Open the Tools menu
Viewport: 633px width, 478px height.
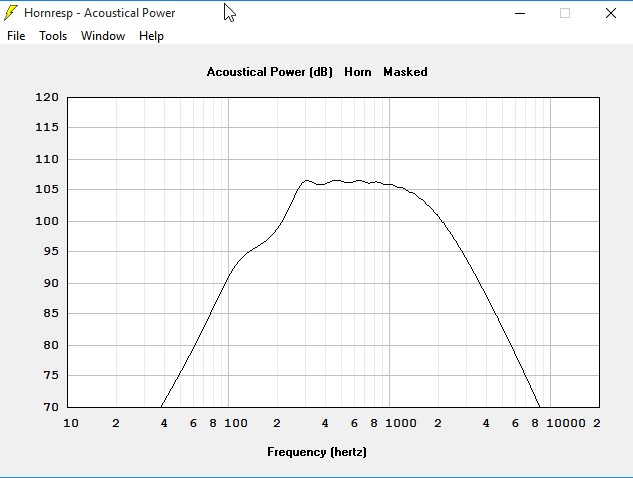pyautogui.click(x=53, y=36)
